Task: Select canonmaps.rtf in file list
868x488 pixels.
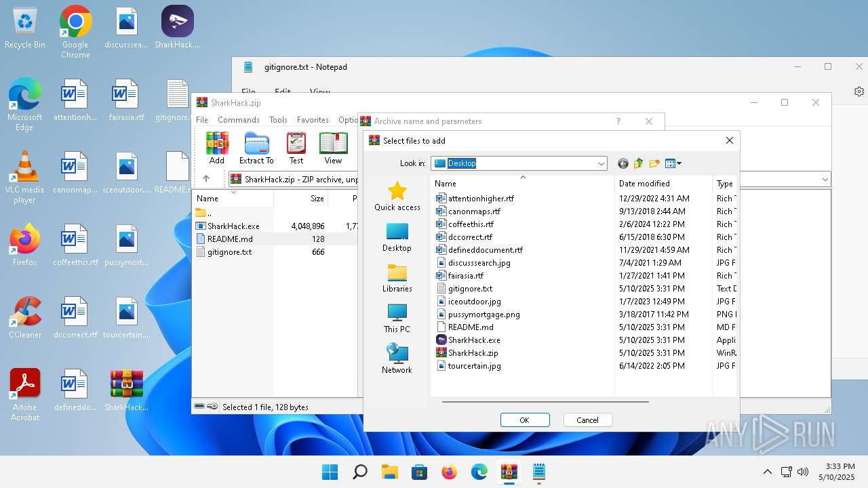Action: pos(474,211)
